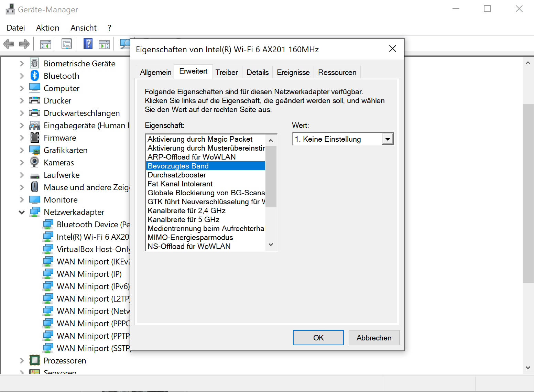Select the Druckwarteschlangen icon
This screenshot has width=534, height=392.
pyautogui.click(x=35, y=113)
